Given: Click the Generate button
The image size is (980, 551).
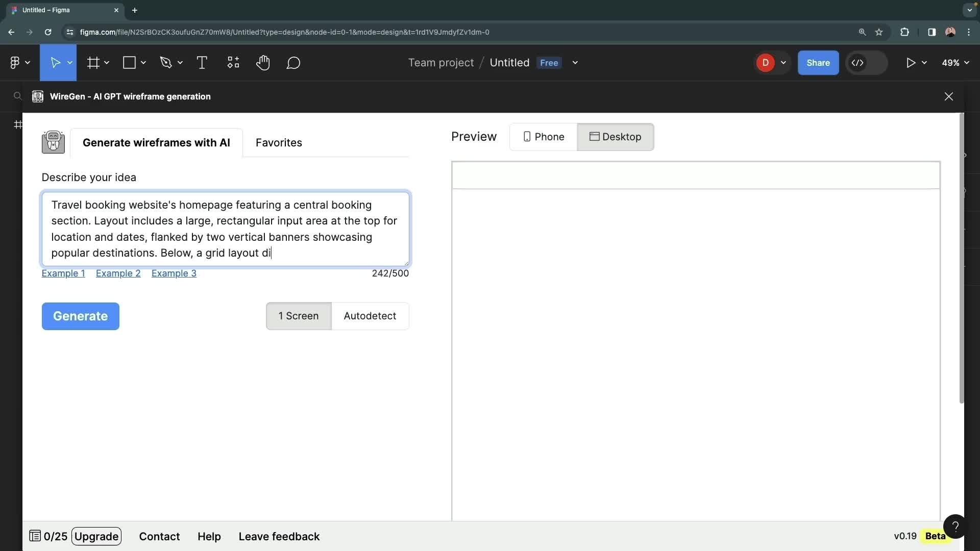Looking at the screenshot, I should coord(80,316).
